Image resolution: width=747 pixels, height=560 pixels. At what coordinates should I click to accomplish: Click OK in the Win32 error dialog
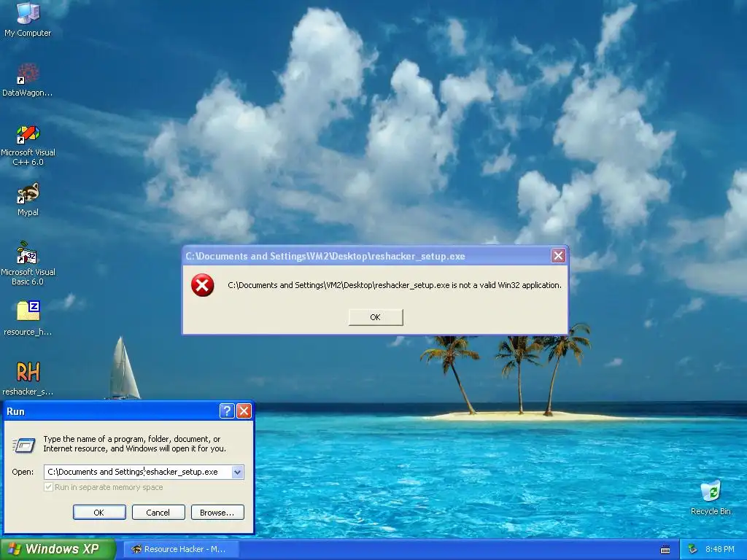point(376,317)
